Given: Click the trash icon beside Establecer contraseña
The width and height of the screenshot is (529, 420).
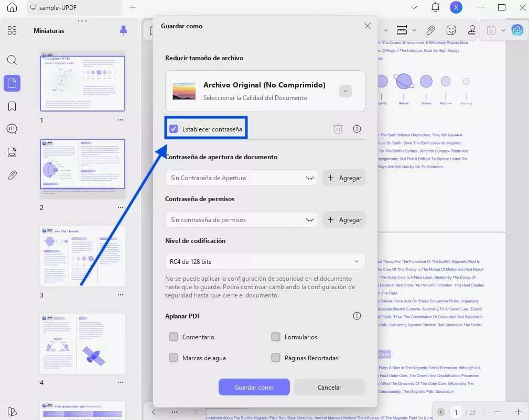Looking at the screenshot, I should pos(338,129).
